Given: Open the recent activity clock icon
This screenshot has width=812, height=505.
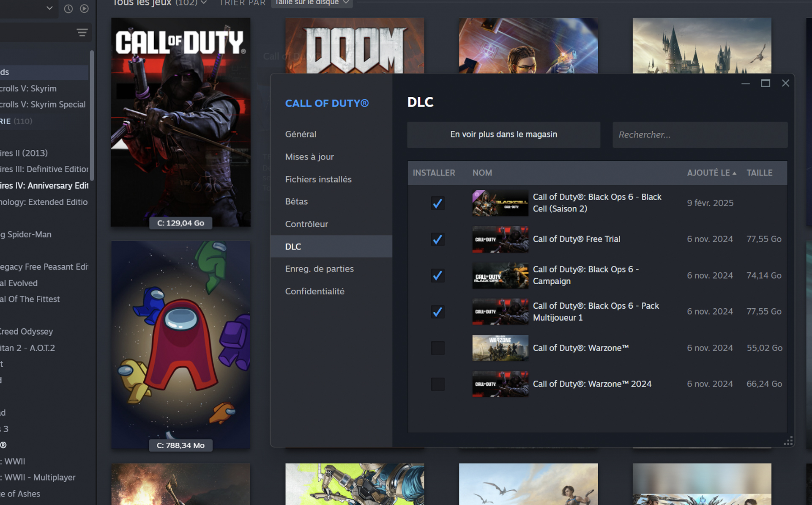Looking at the screenshot, I should (68, 8).
